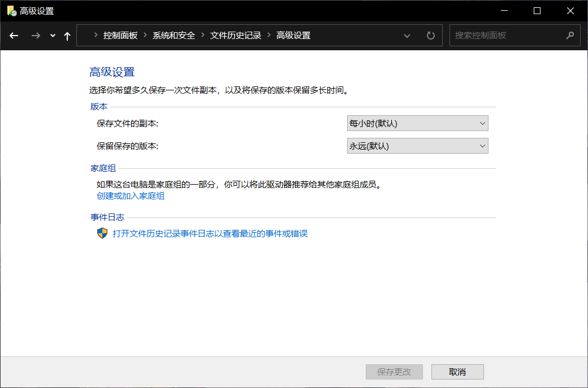Click the disabled 保存更改 button
This screenshot has width=588, height=388.
394,372
